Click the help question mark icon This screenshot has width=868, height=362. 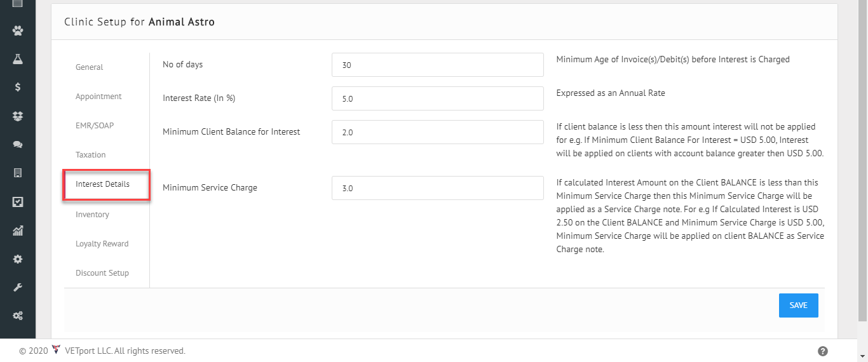click(x=822, y=351)
